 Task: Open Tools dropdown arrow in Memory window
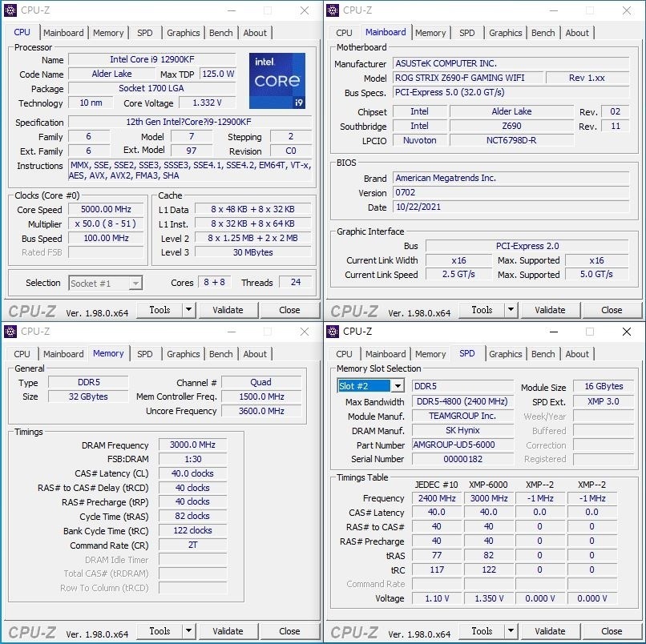point(188,631)
